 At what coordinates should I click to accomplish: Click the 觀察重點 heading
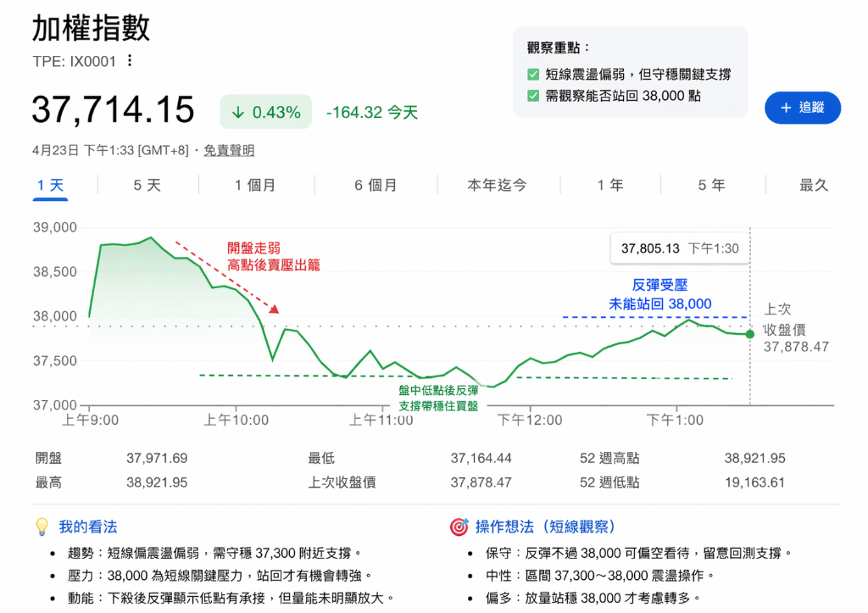point(559,48)
